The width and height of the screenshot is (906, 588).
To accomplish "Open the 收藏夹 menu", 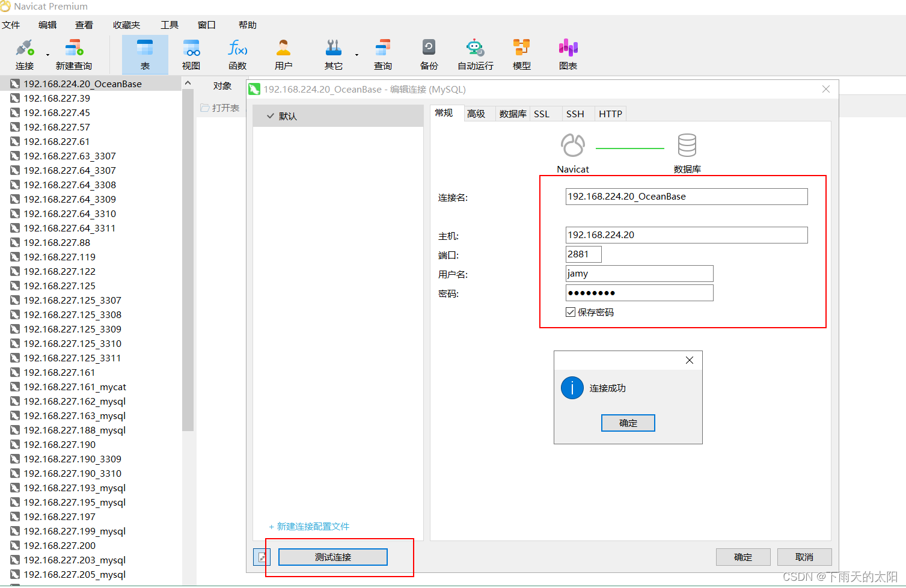I will tap(126, 25).
